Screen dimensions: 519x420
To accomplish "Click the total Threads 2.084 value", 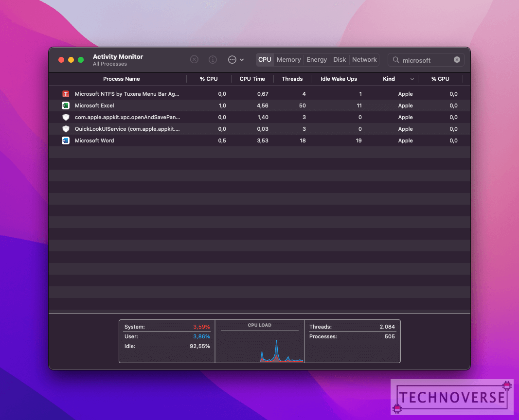I will pos(387,327).
